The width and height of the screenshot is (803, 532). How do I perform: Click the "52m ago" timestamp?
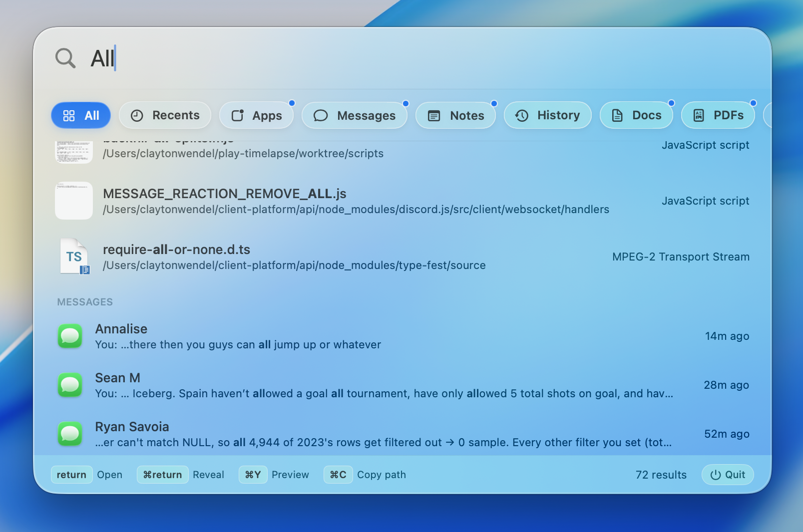click(x=727, y=434)
